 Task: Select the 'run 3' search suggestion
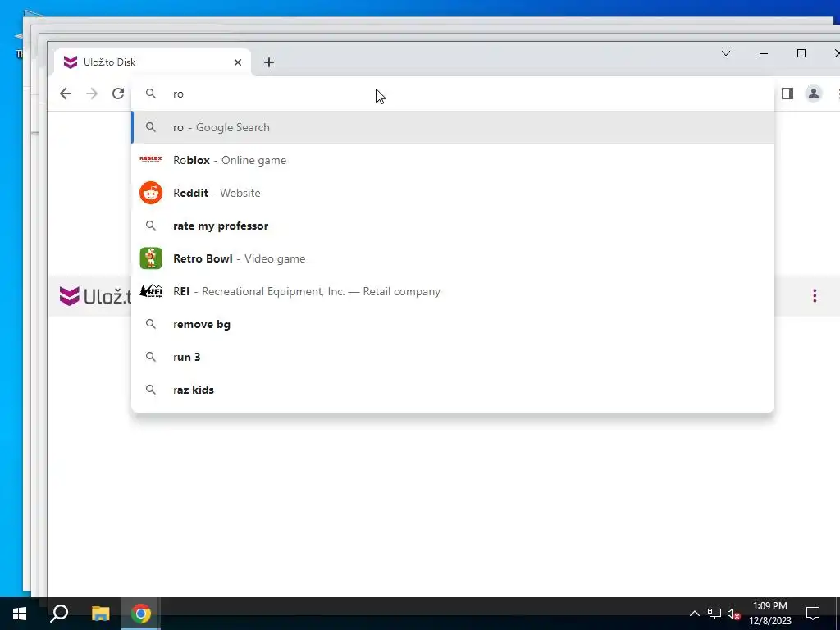pyautogui.click(x=453, y=357)
